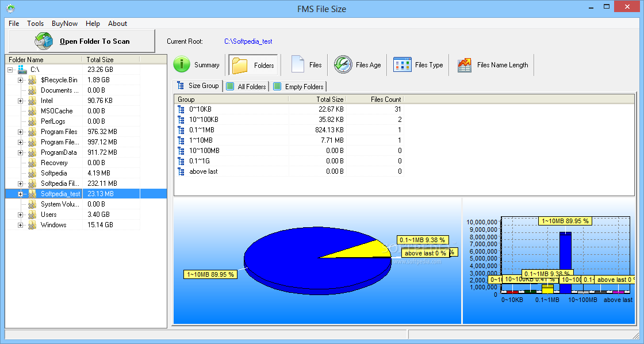Screen dimensions: 644x344
Task: Click the 0~10KB group row icon
Action: [181, 109]
